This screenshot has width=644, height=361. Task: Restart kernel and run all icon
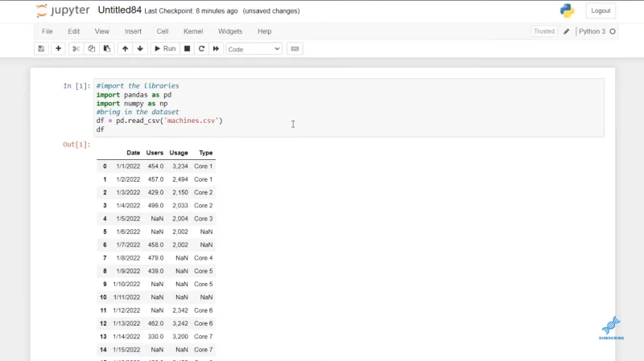(216, 49)
